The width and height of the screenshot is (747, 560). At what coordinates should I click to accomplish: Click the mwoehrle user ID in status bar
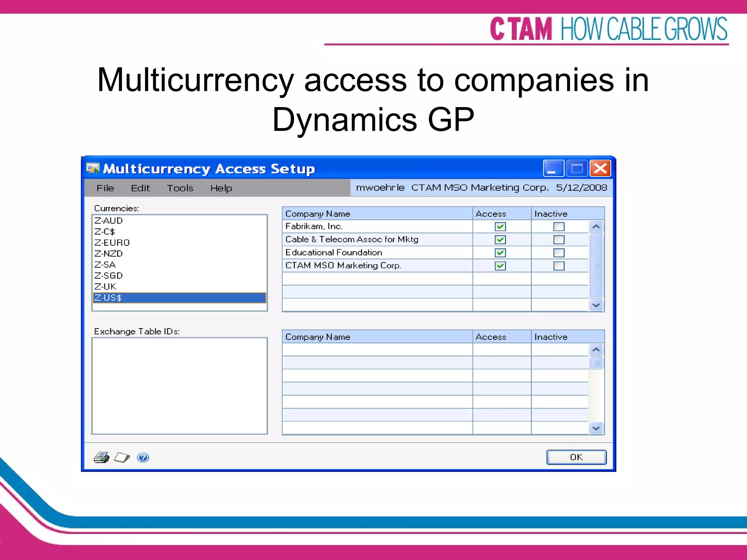point(380,187)
